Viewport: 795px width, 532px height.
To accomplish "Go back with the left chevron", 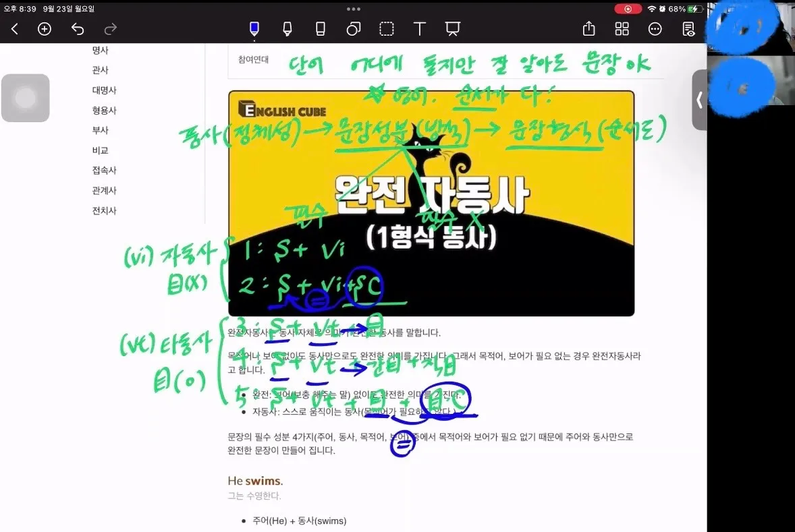I will [15, 29].
